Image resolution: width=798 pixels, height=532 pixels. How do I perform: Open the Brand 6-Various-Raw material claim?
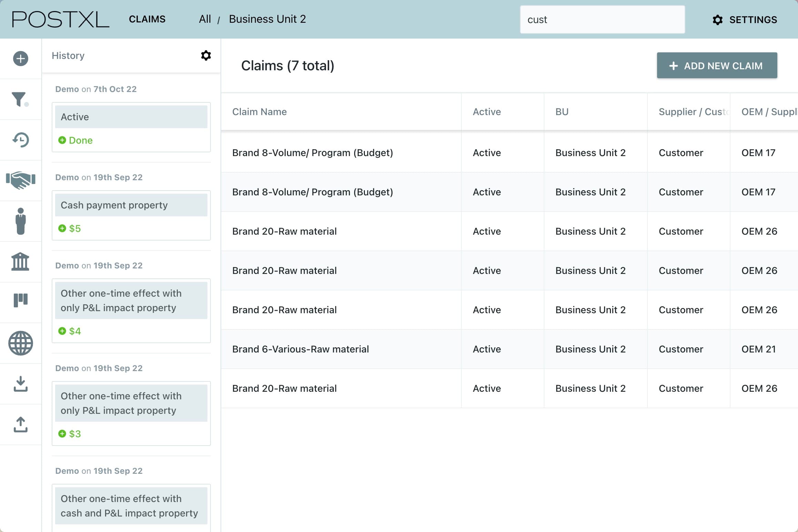click(x=300, y=349)
